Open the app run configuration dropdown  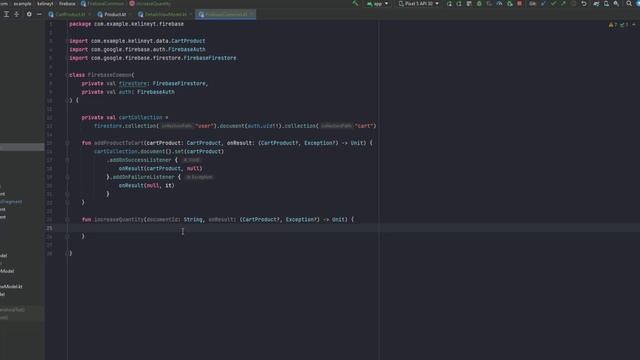(x=378, y=4)
